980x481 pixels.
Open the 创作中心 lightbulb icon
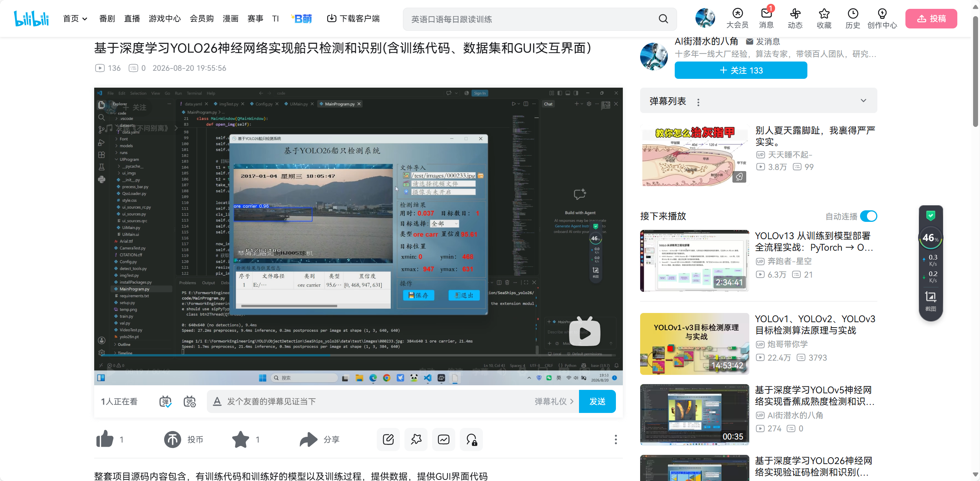coord(882,18)
